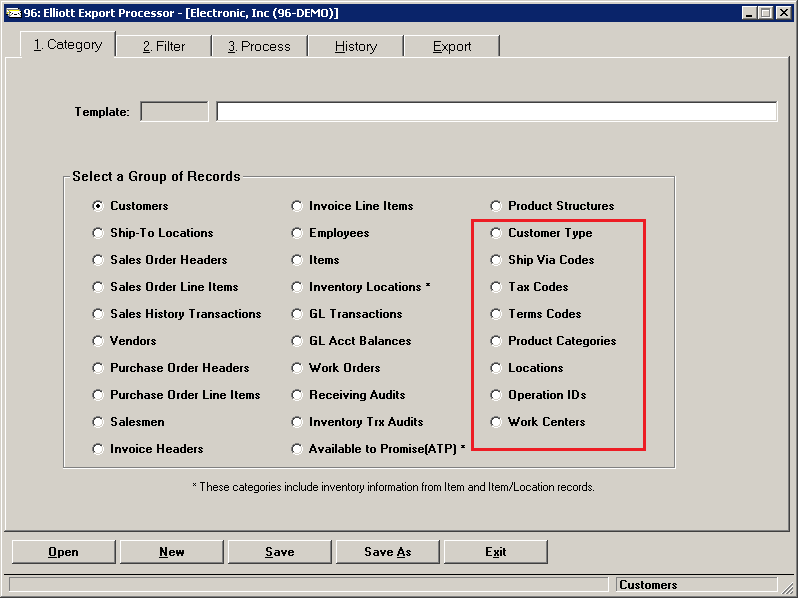Click the Save As button
This screenshot has width=798, height=598.
(388, 552)
